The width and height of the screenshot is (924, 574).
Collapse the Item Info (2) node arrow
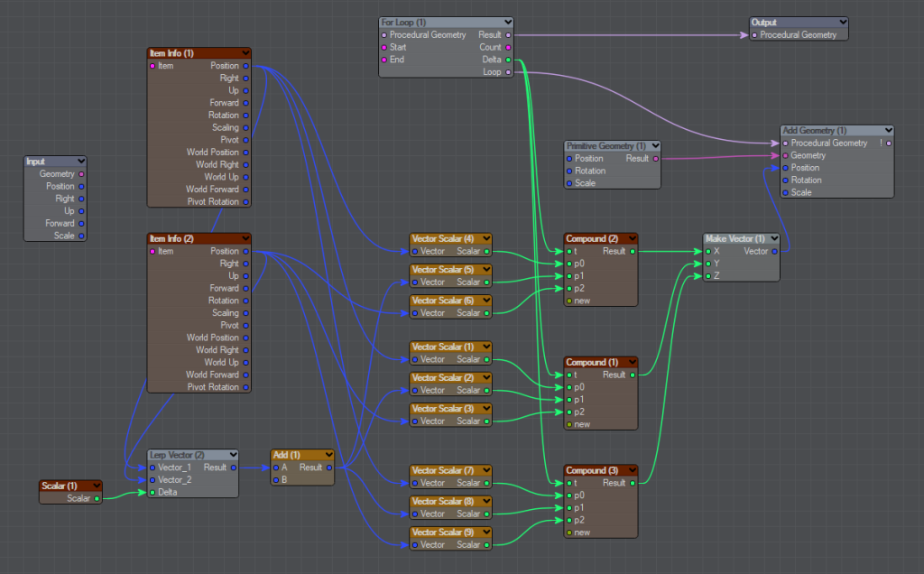click(245, 238)
